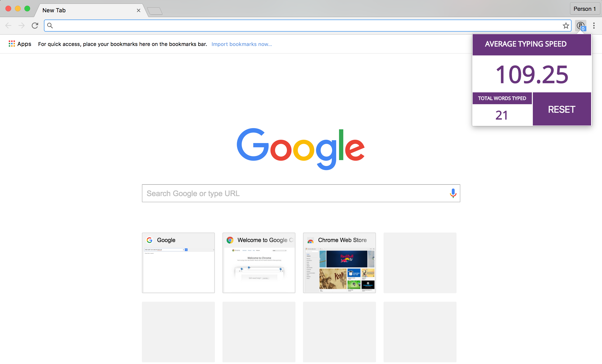Open the Google most-visited thumbnail
Viewport: 602px width, 364px height.
178,263
